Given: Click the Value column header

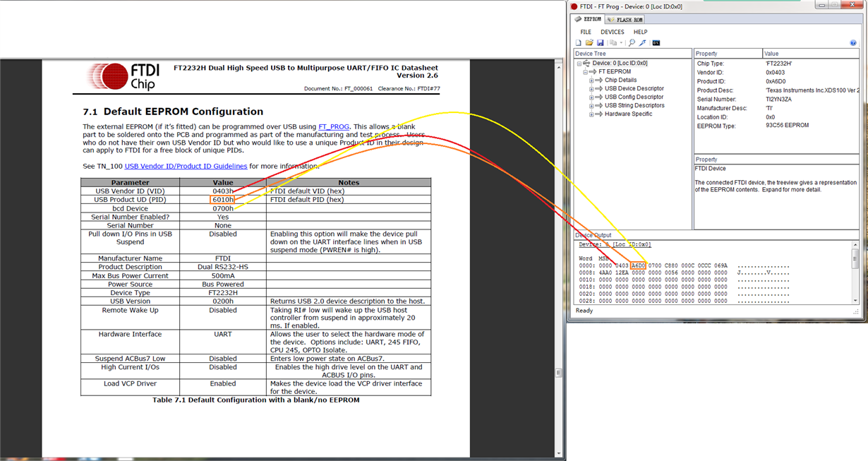Looking at the screenshot, I should tap(812, 54).
